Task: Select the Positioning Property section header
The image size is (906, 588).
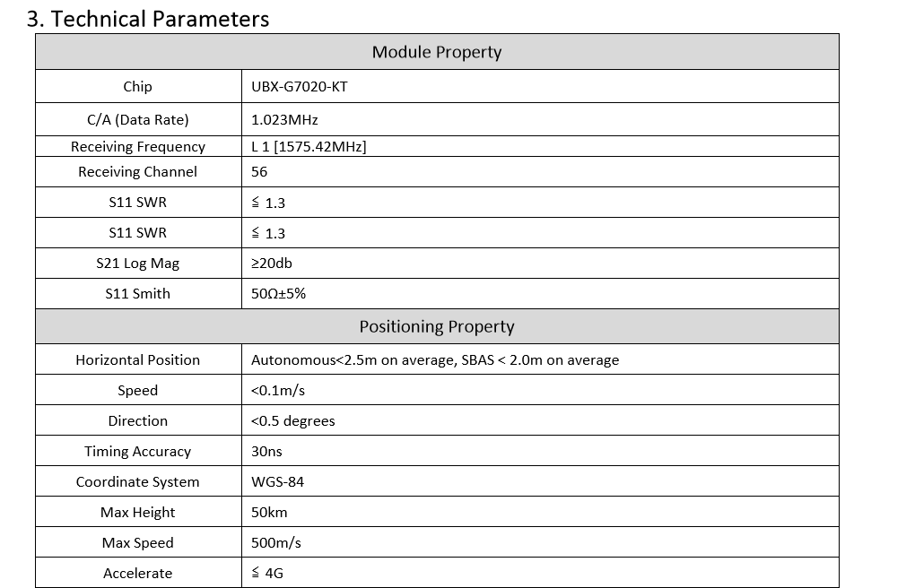Action: coord(437,326)
